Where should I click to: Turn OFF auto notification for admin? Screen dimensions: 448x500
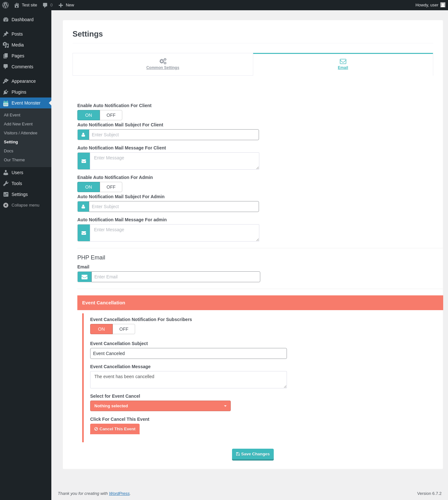pos(111,187)
